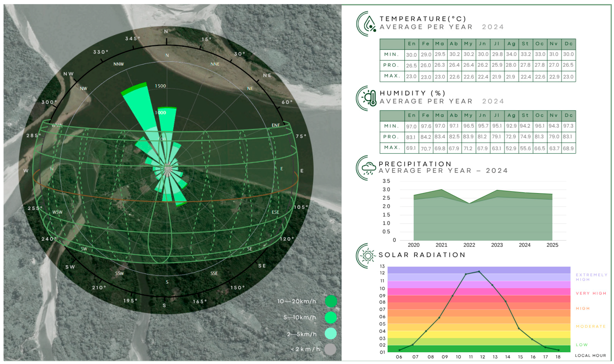Click the TEMPERATURE(°C) section heading

coord(423,19)
